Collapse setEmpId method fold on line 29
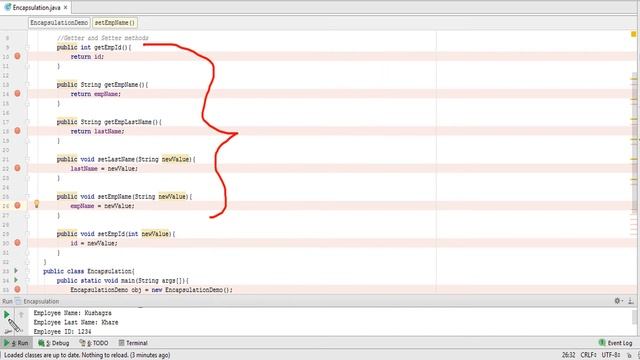 point(28,233)
